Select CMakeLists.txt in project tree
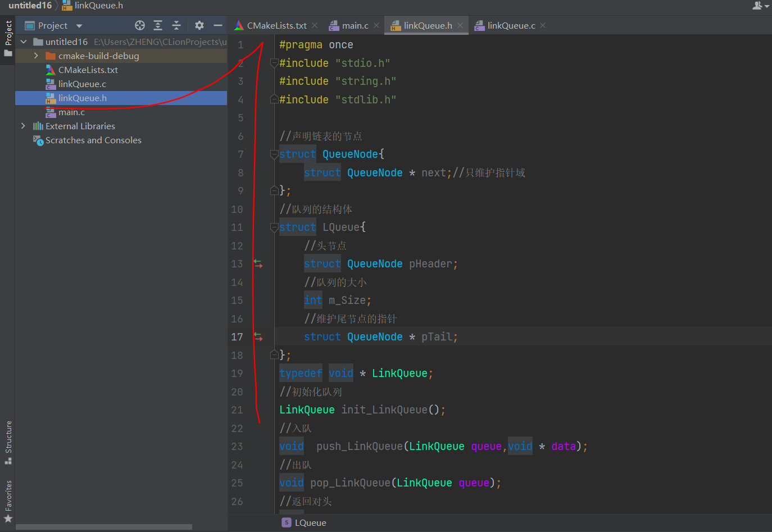The image size is (772, 532). point(121,70)
